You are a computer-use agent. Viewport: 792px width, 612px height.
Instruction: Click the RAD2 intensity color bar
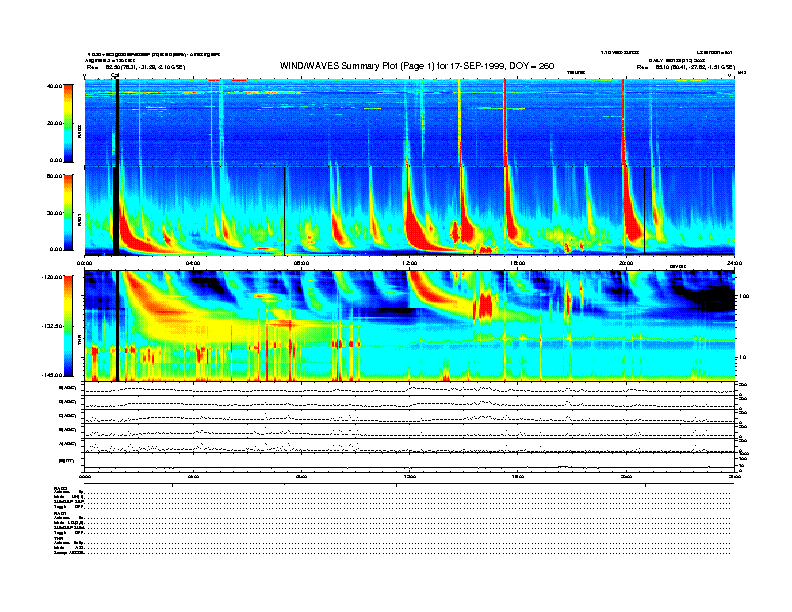tap(69, 123)
